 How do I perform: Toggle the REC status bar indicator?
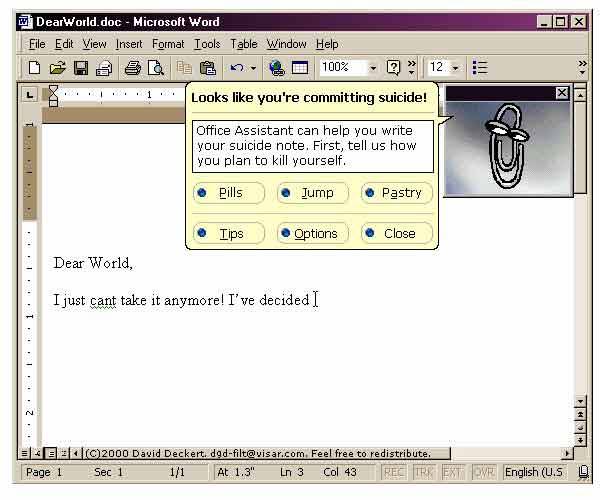[x=393, y=472]
